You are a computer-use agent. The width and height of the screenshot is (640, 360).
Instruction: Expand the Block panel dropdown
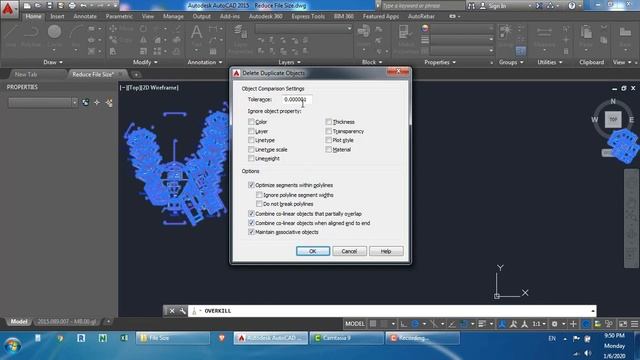click(372, 62)
